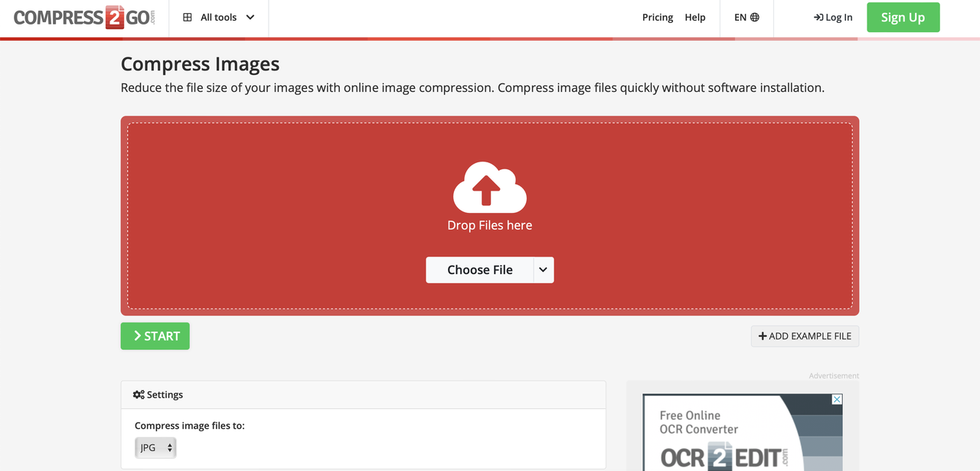Screen dimensions: 980x471
Task: Expand the Choose File source dropdown arrow
Action: [544, 270]
